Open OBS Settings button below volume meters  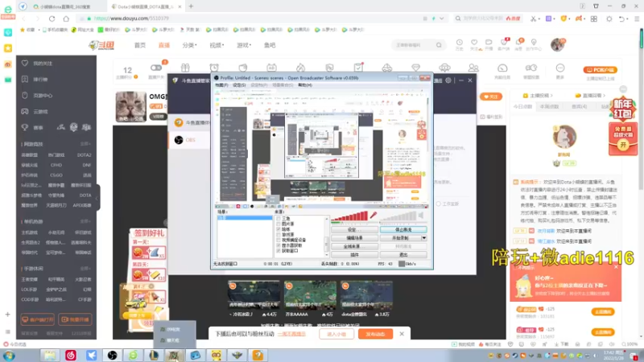click(x=354, y=230)
